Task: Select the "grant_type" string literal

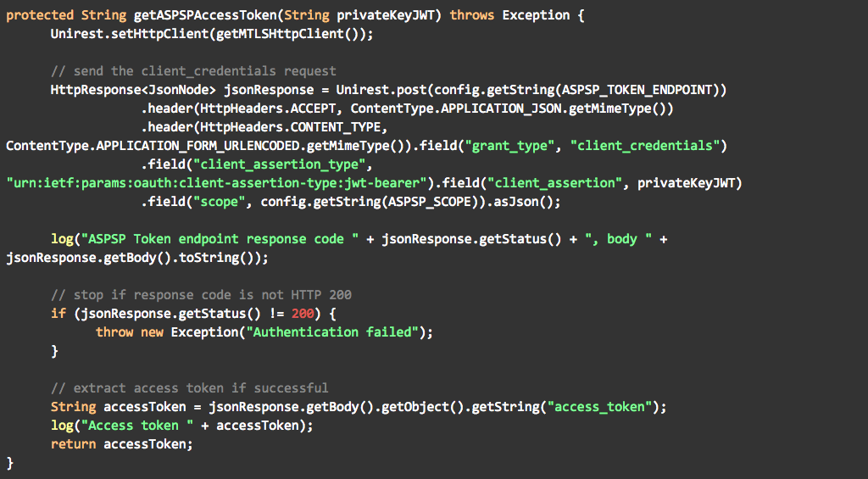Action: pos(511,146)
